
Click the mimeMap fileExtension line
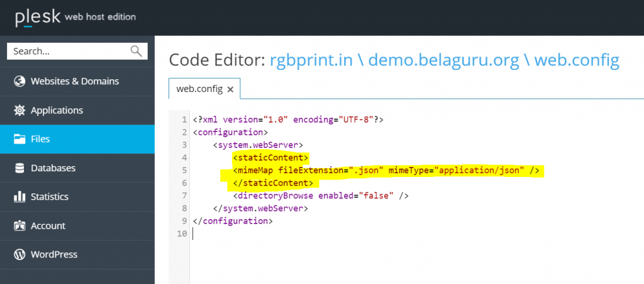tap(386, 170)
